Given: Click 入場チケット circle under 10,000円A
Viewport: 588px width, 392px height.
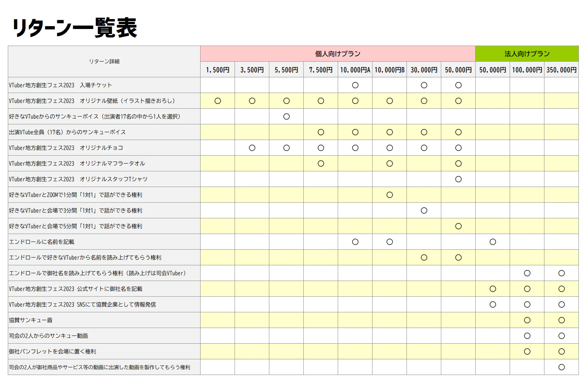Looking at the screenshot, I should coord(355,85).
